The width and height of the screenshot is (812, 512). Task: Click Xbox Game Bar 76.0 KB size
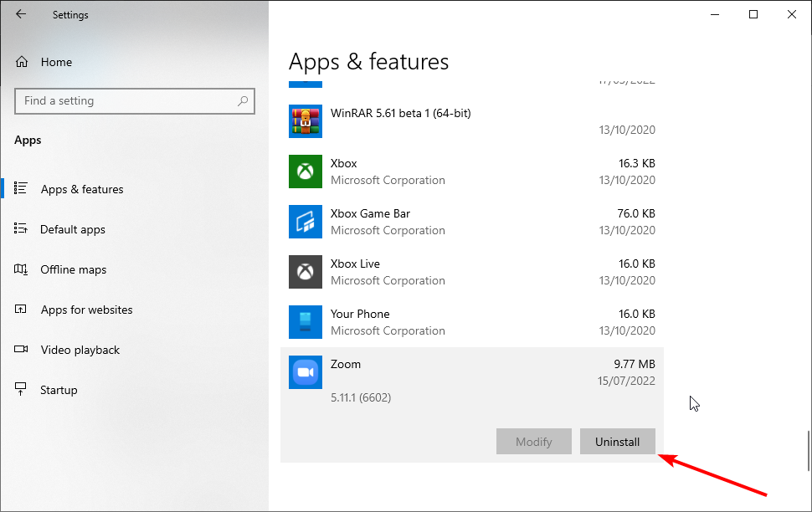click(636, 214)
